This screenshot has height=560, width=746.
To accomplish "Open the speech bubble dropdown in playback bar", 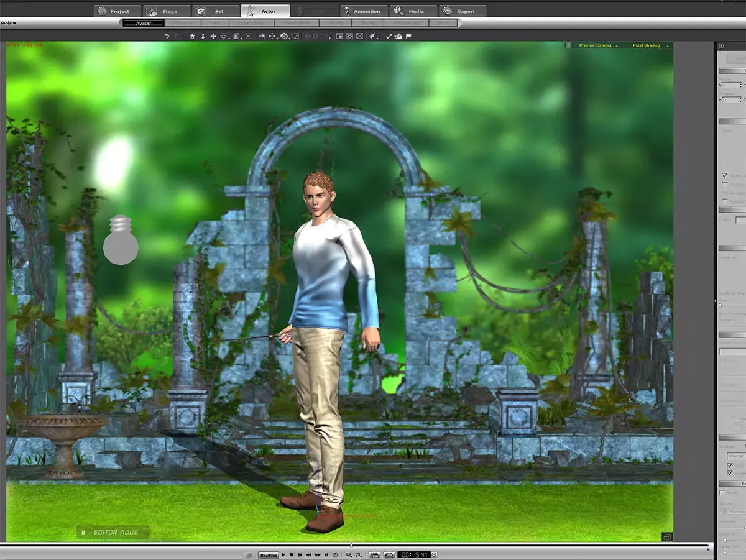I will coord(348,554).
